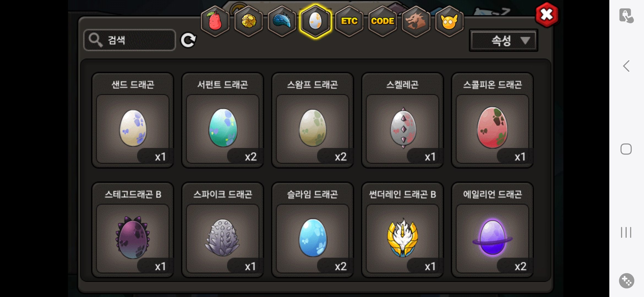Tap the Android back arrow
The height and width of the screenshot is (297, 644).
coord(626,66)
